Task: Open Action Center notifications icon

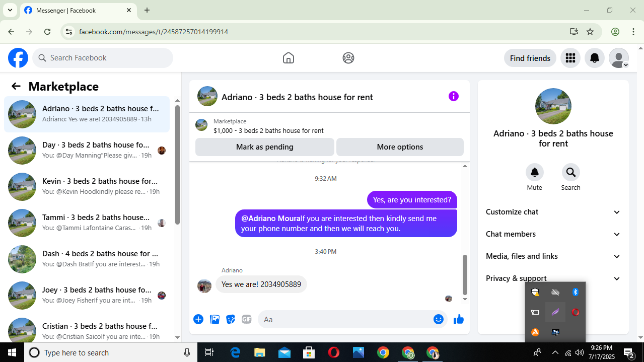Action: coord(629,352)
